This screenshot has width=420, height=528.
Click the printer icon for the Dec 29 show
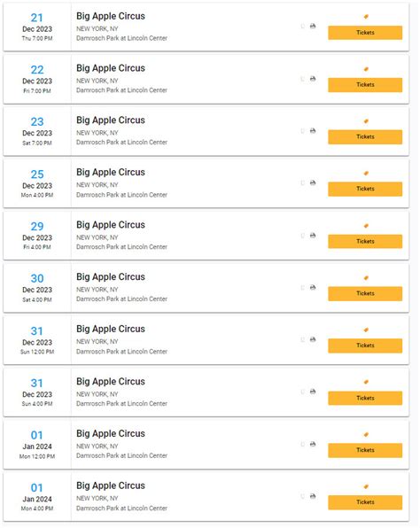(313, 235)
